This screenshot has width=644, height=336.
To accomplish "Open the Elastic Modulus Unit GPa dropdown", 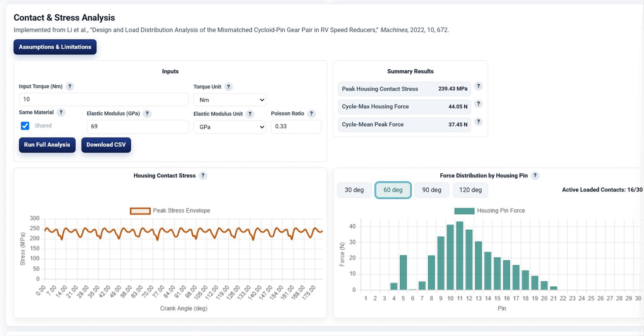I will 230,127.
